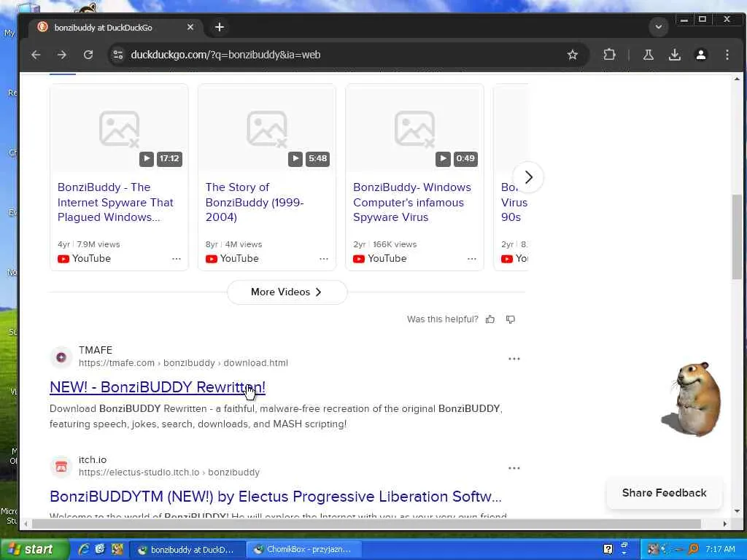Go back with the browser back arrow
The image size is (747, 560).
click(36, 55)
